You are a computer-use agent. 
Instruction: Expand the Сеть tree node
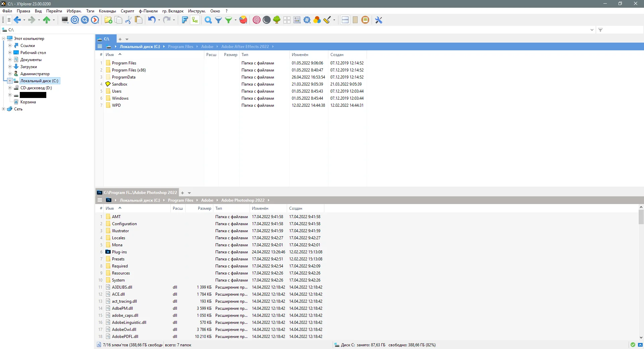pyautogui.click(x=4, y=109)
